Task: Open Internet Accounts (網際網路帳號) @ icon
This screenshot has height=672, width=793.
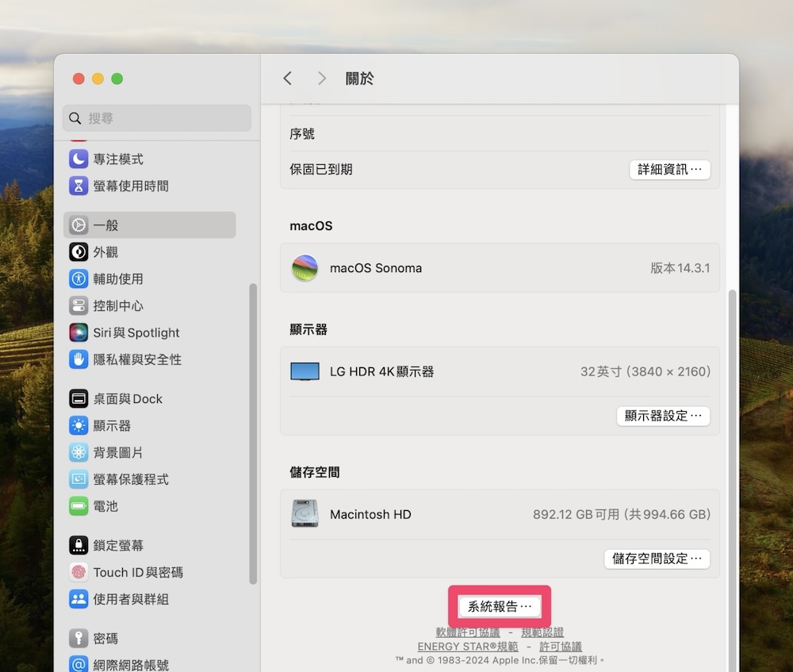Action: (x=79, y=664)
